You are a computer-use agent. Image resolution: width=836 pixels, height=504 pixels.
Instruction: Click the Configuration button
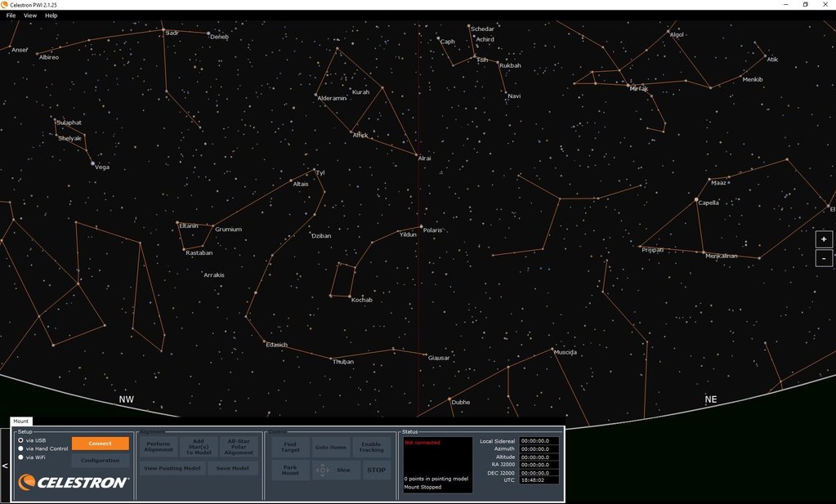pos(100,461)
